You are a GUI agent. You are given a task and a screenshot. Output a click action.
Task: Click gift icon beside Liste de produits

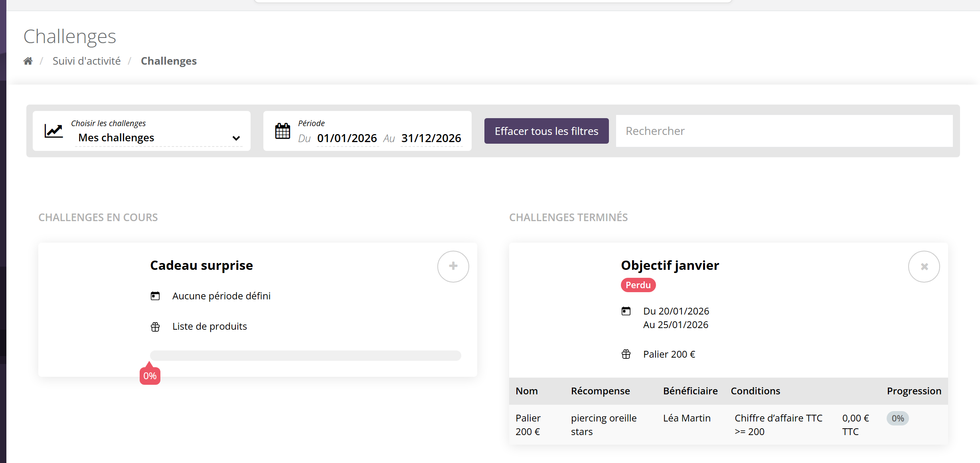tap(155, 327)
